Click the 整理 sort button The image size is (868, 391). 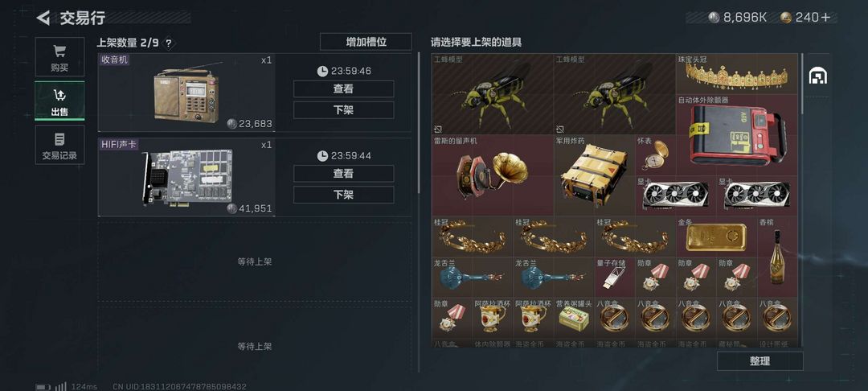(760, 361)
